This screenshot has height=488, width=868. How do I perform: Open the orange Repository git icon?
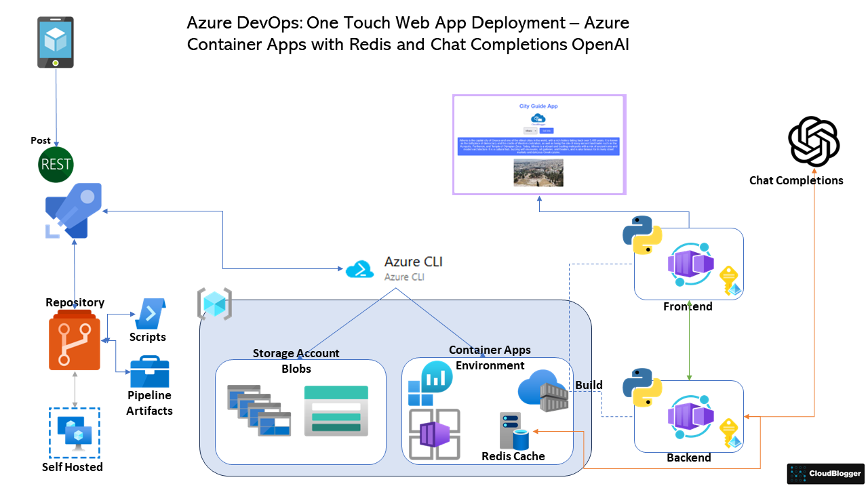point(74,340)
